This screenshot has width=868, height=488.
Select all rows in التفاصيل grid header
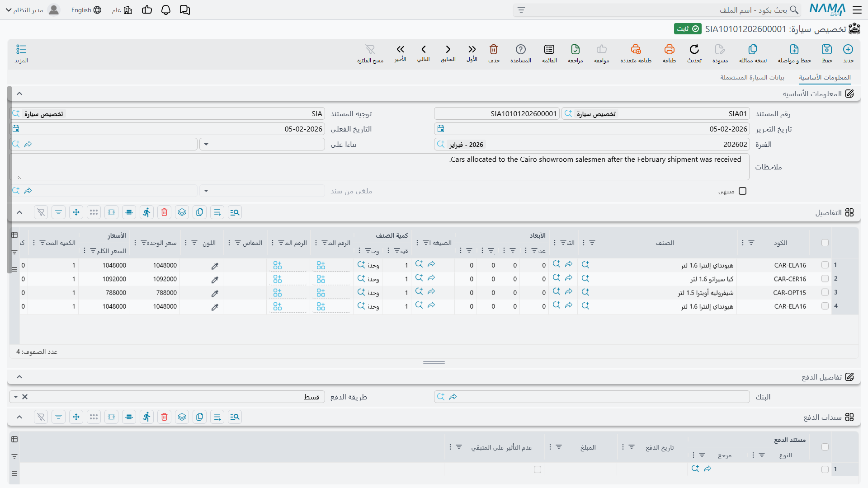(825, 243)
